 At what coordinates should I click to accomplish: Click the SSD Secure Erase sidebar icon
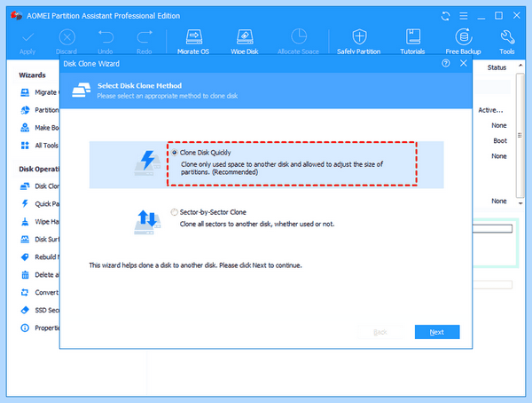[25, 310]
